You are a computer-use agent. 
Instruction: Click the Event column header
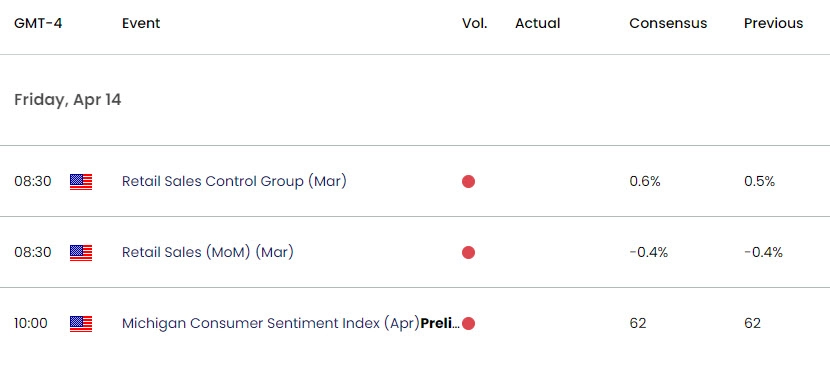click(141, 23)
